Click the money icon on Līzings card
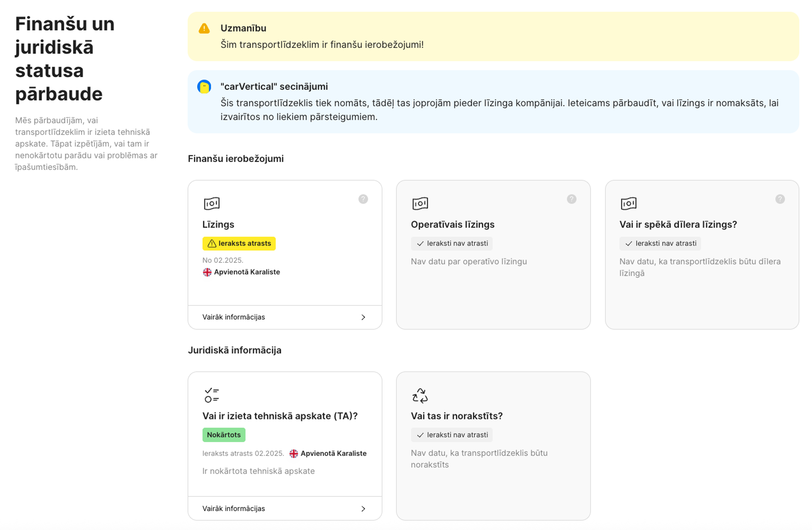Image resolution: width=812 pixels, height=530 pixels. tap(211, 203)
